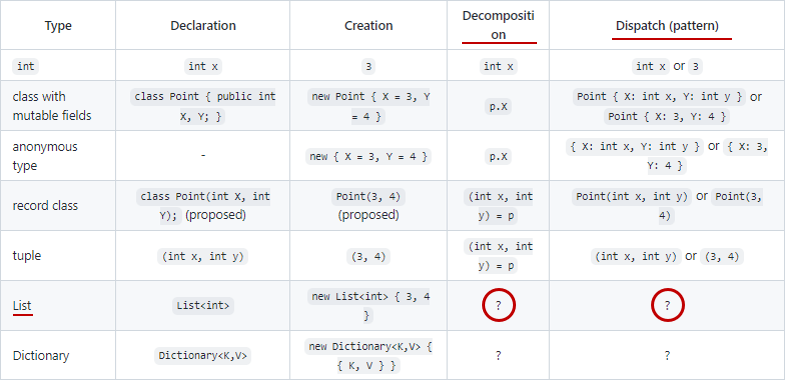Select the Dispatch (pattern) column header

pos(667,26)
